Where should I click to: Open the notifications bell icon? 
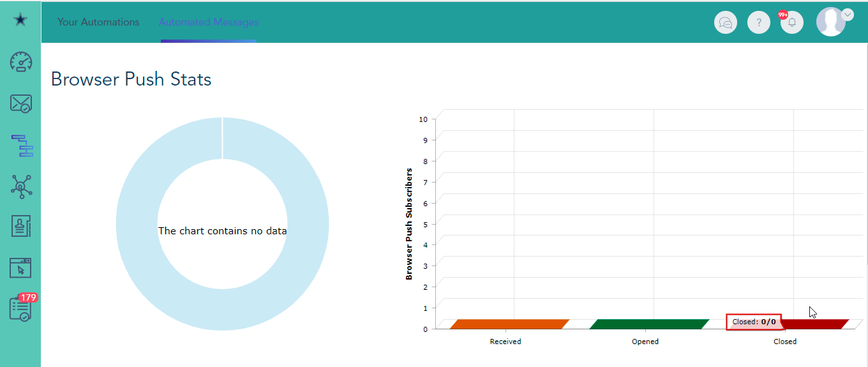tap(792, 22)
